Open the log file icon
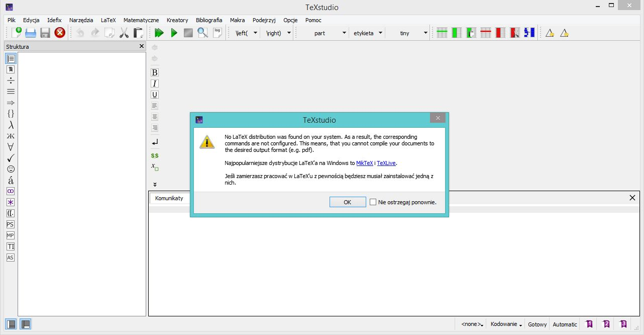The image size is (644, 335). point(217,33)
